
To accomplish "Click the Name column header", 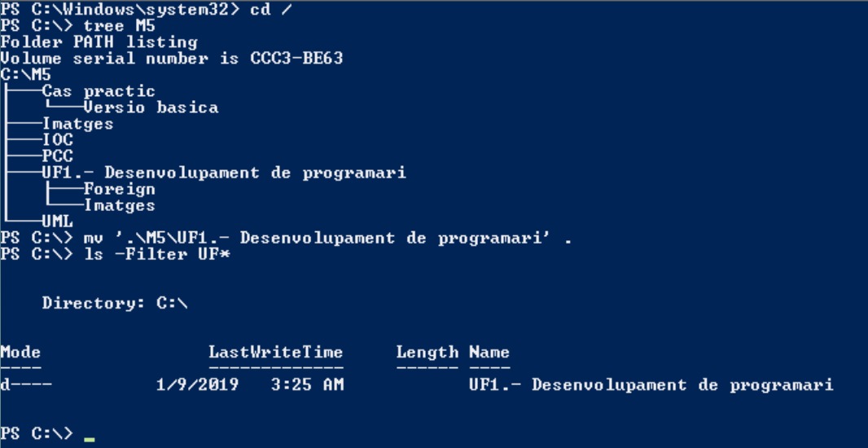I will pyautogui.click(x=489, y=352).
